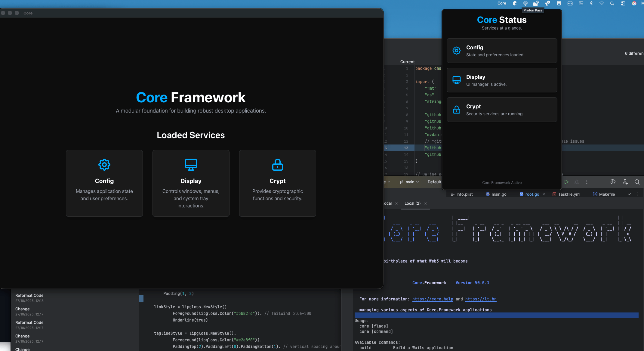Click the Debug bug icon
Screen dimensions: 644x351
click(x=577, y=182)
